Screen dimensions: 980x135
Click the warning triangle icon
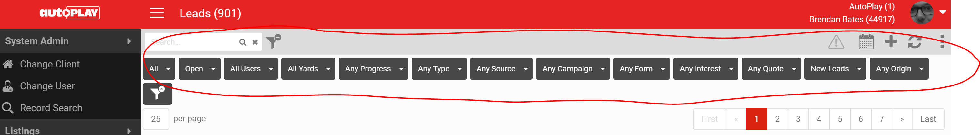(x=836, y=42)
